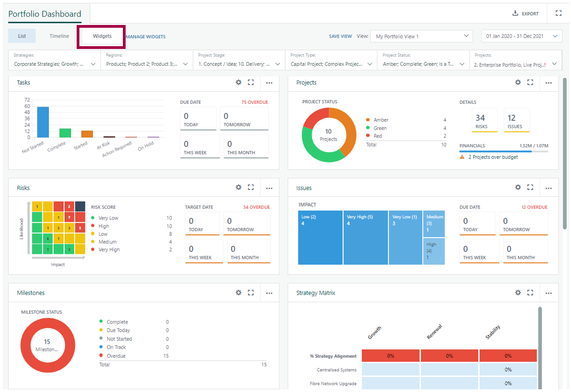The height and width of the screenshot is (392, 571).
Task: Open the Project Type filter dropdown
Action: click(331, 60)
